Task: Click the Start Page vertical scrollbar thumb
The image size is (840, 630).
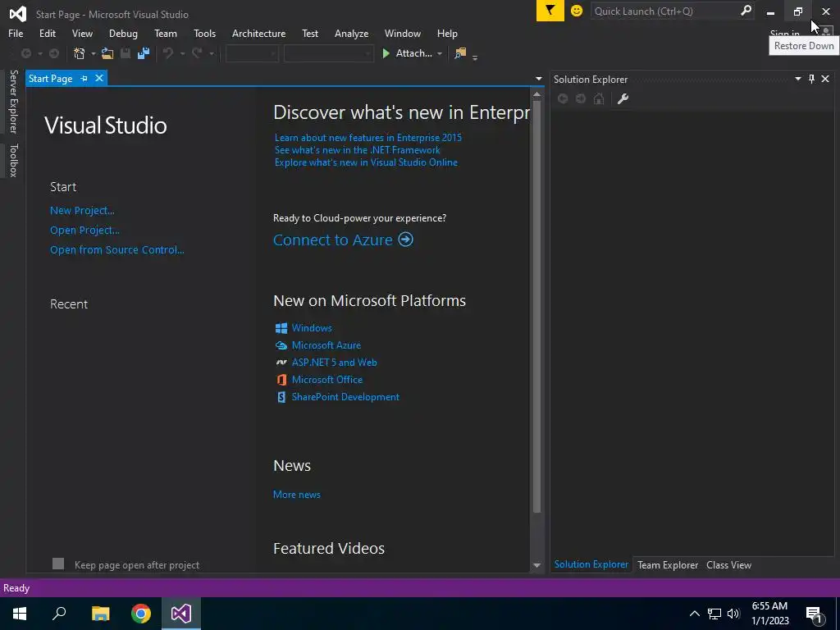Action: coord(536,307)
